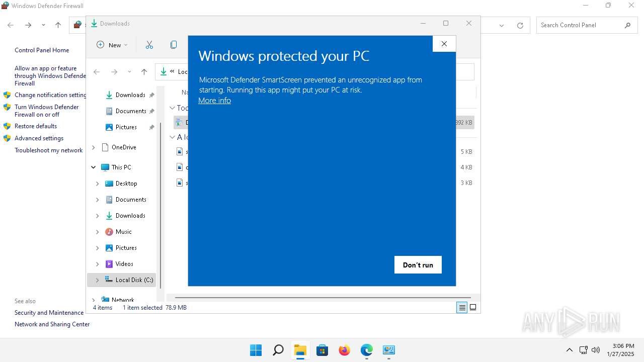
Task: Open Control Panel address history dropdown
Action: 502,25
